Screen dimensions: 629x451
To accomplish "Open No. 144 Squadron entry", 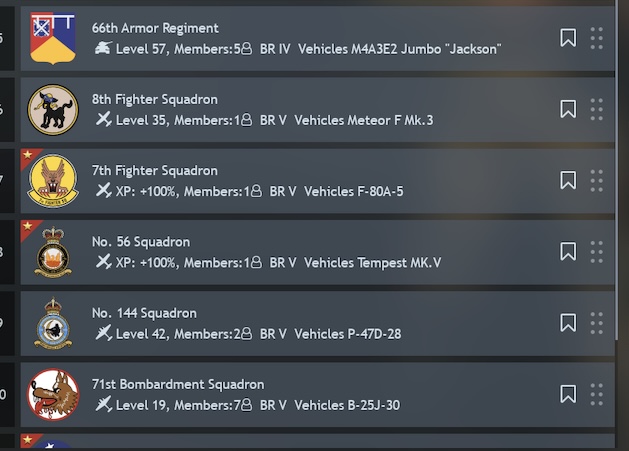I will [x=317, y=323].
